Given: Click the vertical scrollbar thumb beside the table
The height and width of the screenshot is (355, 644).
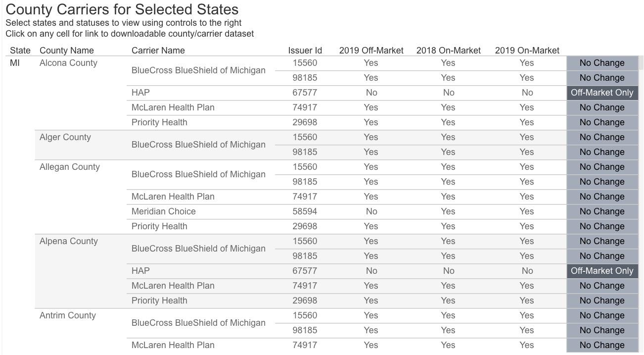Looking at the screenshot, I should point(641,63).
